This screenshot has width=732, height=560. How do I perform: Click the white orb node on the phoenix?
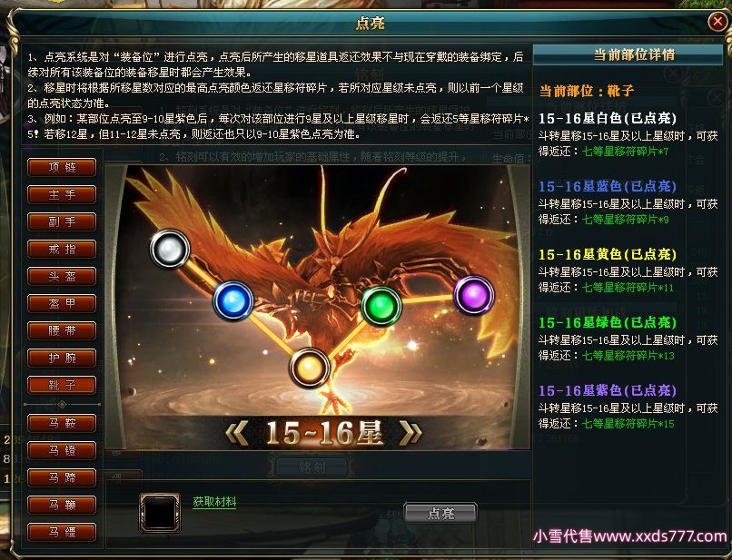click(x=170, y=249)
